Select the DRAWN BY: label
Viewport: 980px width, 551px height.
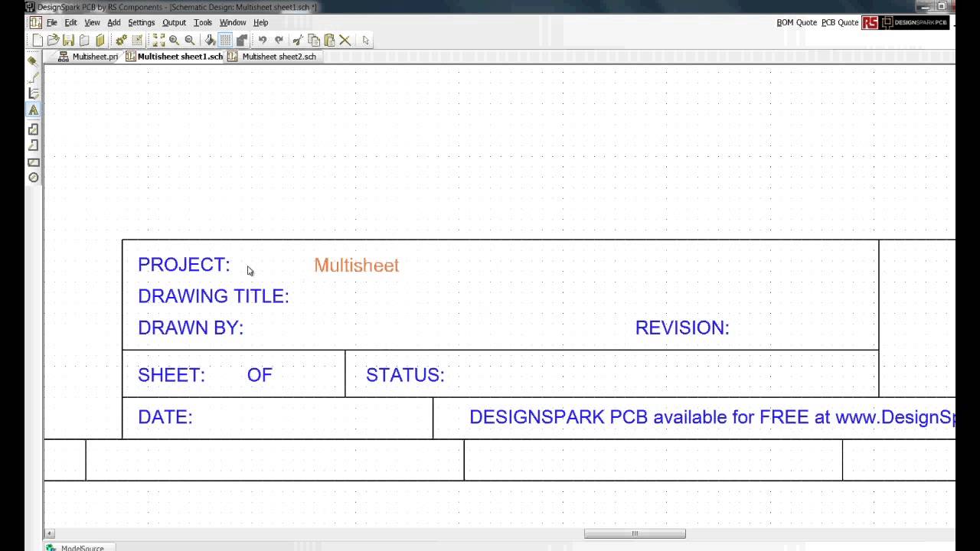191,328
